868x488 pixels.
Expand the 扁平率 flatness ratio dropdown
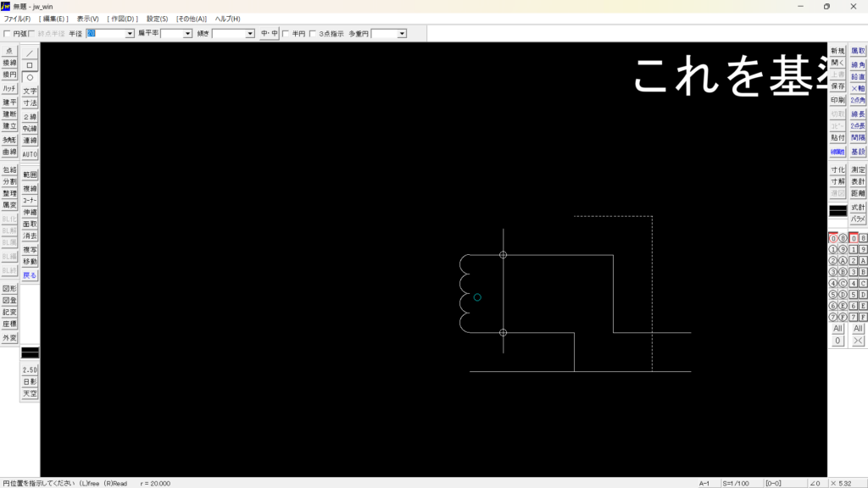click(x=187, y=34)
